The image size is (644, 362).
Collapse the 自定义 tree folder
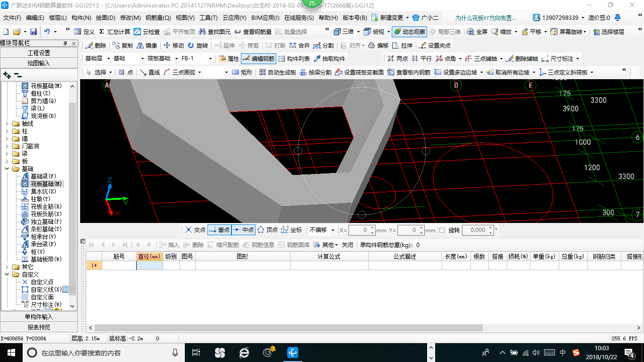tap(7, 274)
